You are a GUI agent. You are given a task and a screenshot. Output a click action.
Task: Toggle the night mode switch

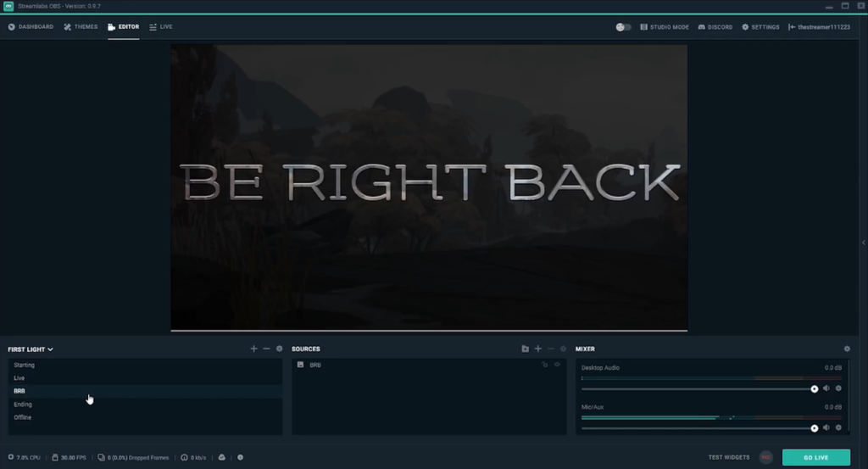point(623,27)
